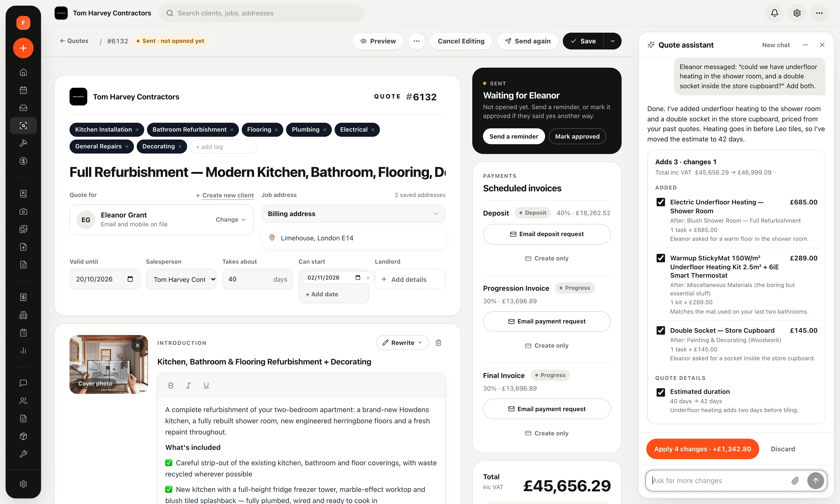The height and width of the screenshot is (504, 840).
Task: Click Cancel Editing
Action: click(x=461, y=41)
